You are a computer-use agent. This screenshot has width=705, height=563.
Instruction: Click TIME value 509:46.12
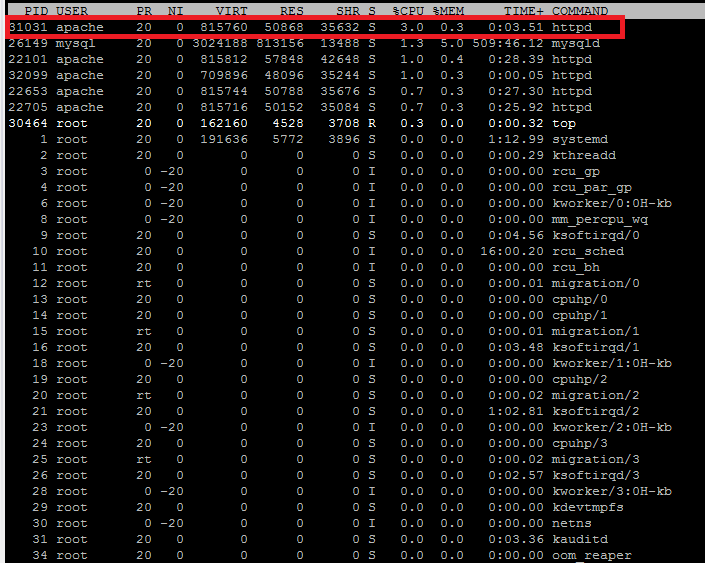coord(508,43)
